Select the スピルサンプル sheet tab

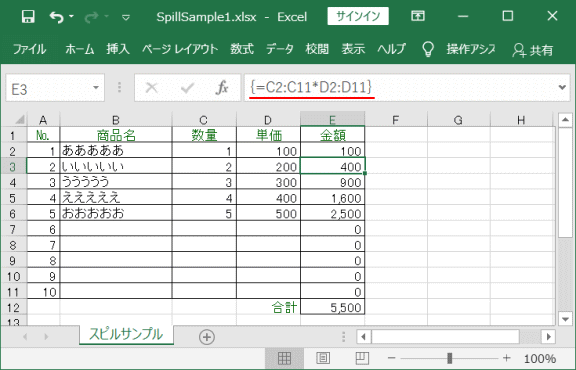pyautogui.click(x=126, y=334)
